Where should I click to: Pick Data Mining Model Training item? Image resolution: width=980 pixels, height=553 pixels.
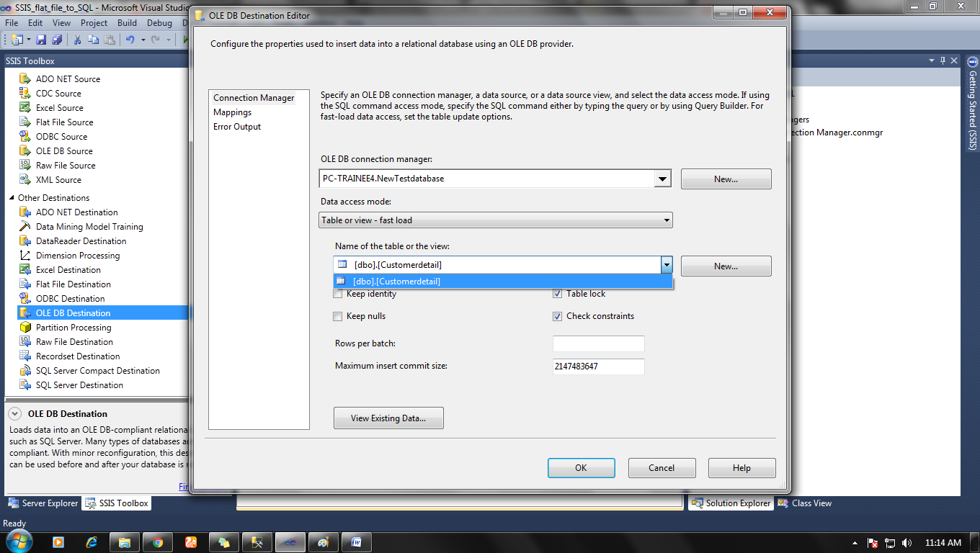tap(89, 227)
